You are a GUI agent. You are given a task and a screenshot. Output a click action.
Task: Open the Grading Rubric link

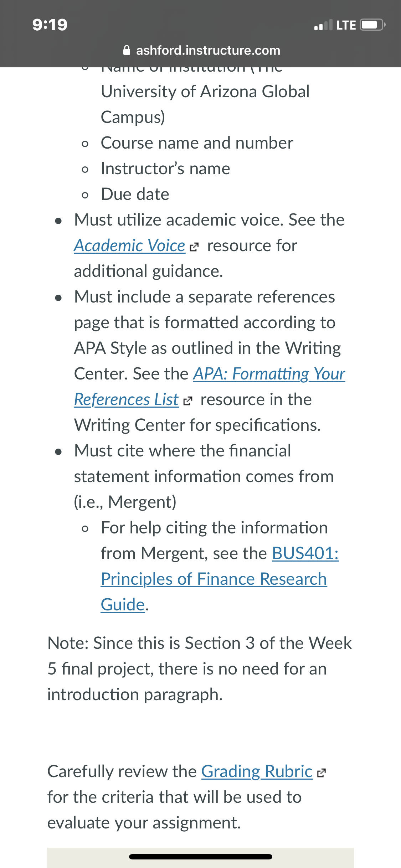click(x=257, y=771)
